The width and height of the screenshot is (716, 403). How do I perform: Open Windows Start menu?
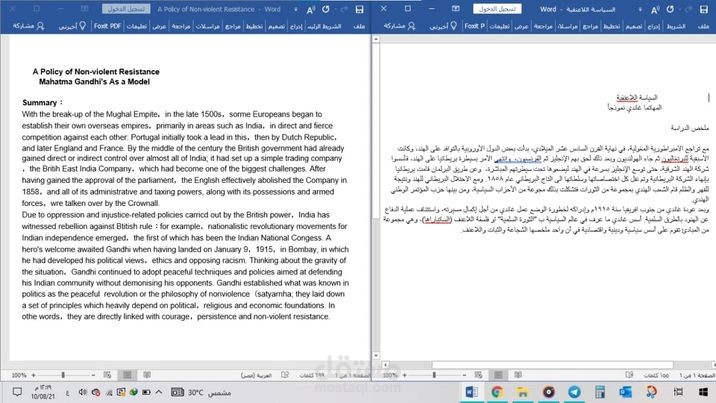pos(703,392)
